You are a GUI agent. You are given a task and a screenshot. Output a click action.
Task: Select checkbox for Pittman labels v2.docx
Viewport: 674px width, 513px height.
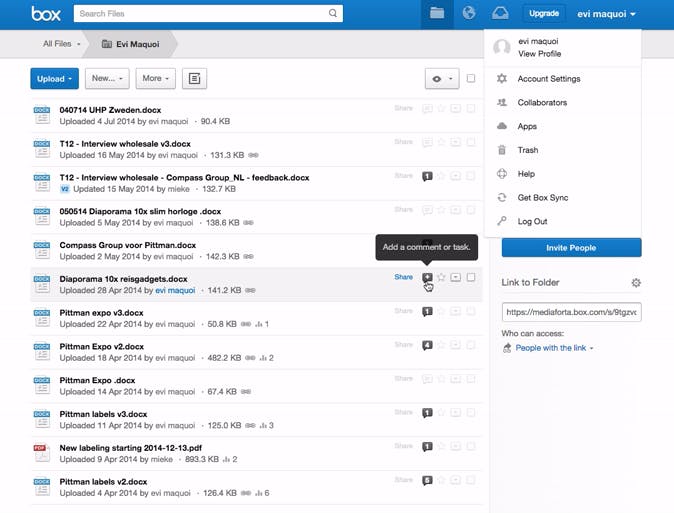click(471, 480)
